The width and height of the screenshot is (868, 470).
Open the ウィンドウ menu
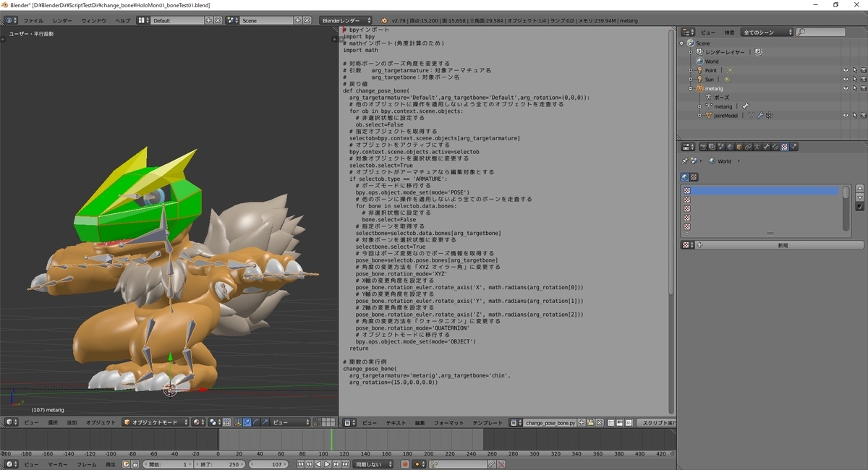pos(93,20)
